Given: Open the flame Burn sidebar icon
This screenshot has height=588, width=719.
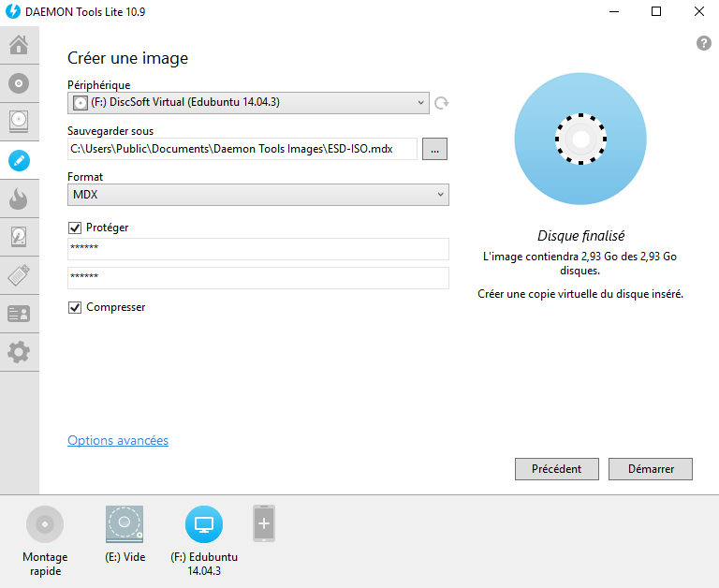Looking at the screenshot, I should [x=19, y=198].
